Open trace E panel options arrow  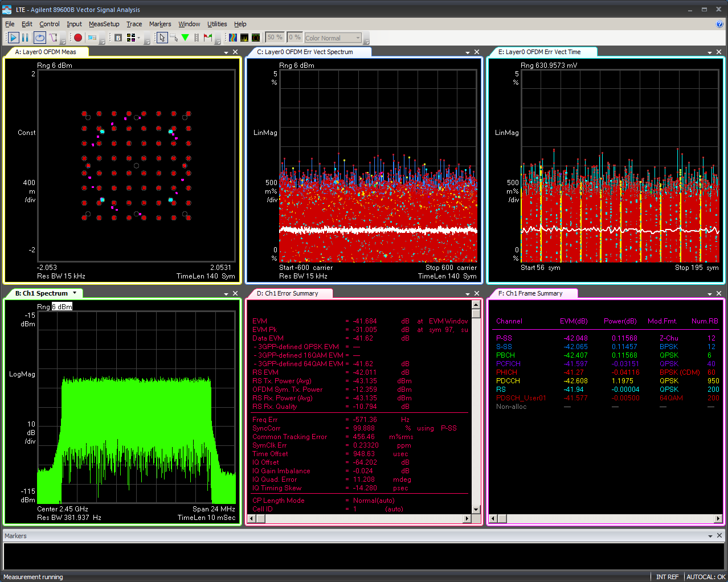tap(710, 52)
